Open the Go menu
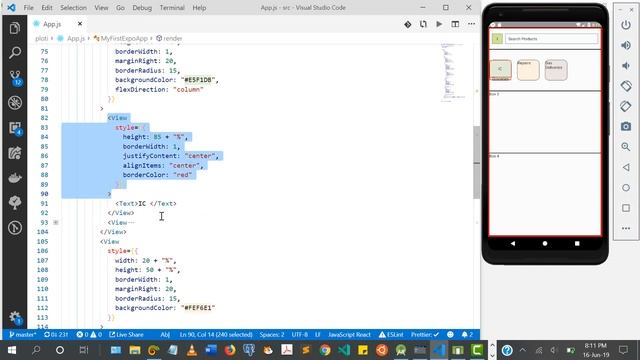Image resolution: width=640 pixels, height=360 pixels. pos(120,8)
